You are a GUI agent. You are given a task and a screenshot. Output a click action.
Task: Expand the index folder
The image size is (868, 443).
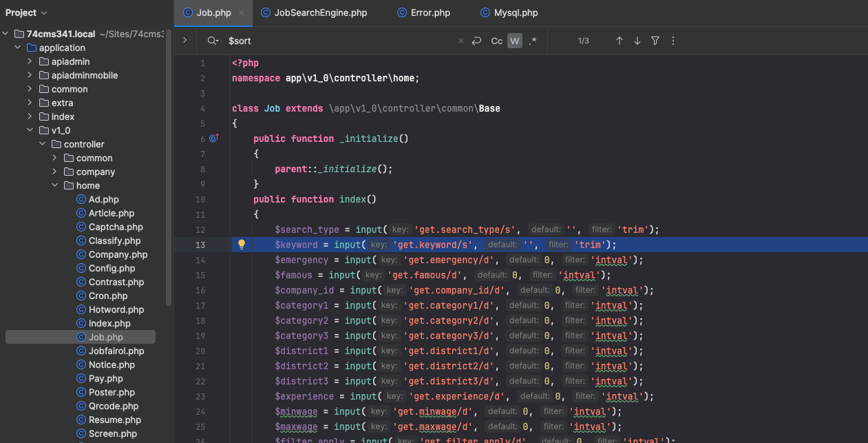pos(30,116)
